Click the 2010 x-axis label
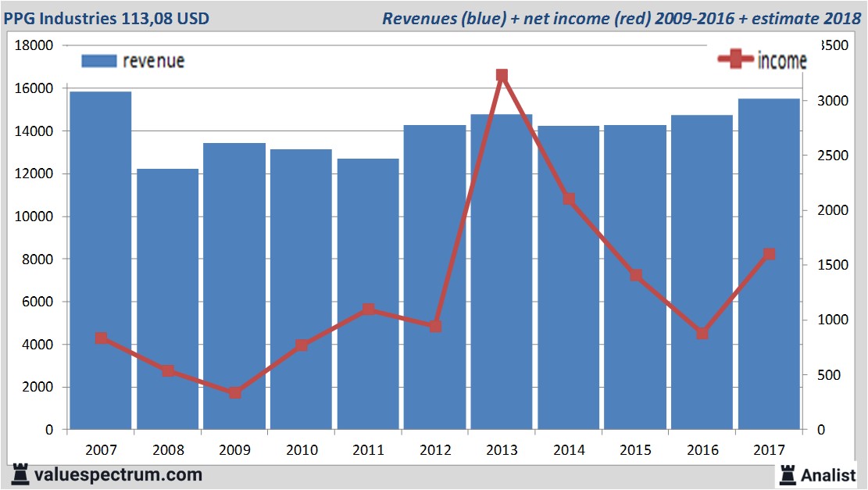The image size is (868, 490). 302,449
